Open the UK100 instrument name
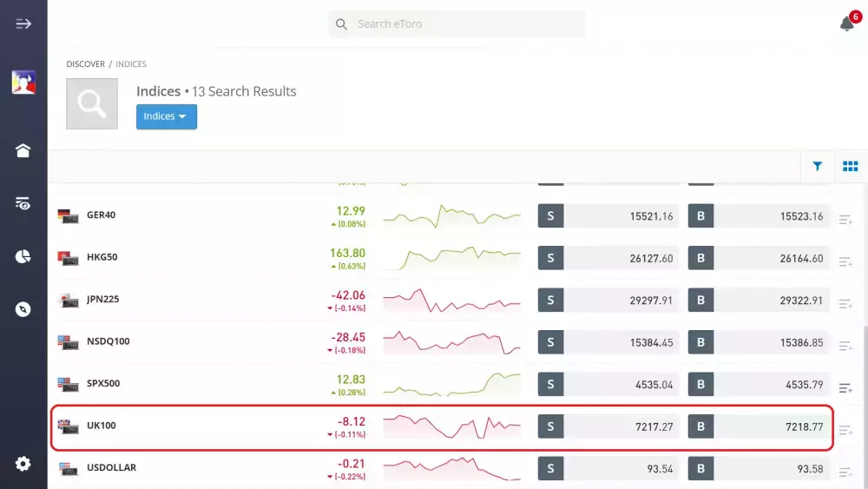This screenshot has height=489, width=868. point(102,426)
